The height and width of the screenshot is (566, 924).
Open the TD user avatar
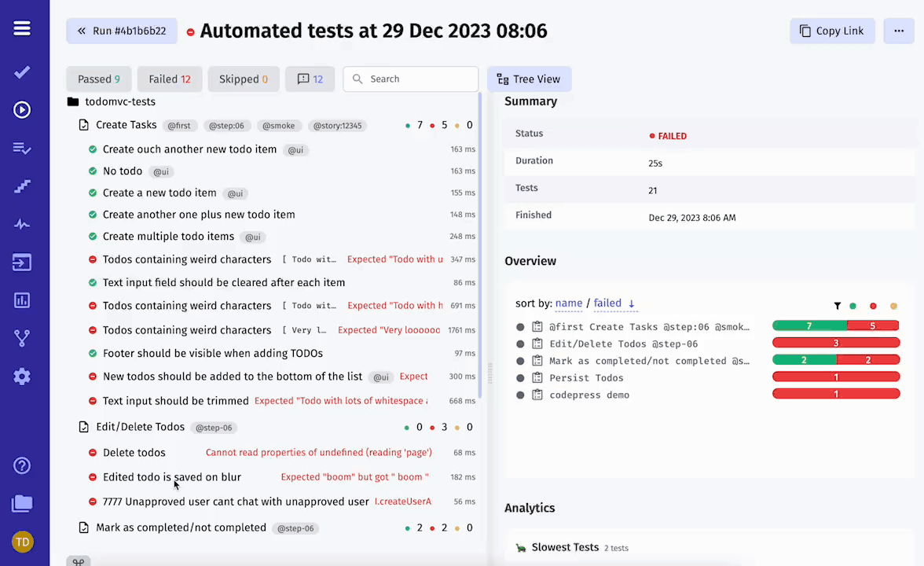click(22, 542)
